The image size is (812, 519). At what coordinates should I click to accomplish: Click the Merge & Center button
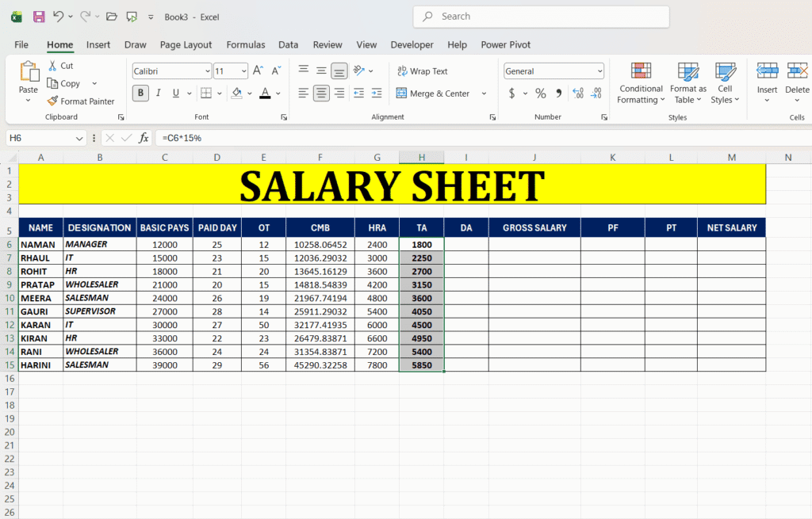pos(433,93)
